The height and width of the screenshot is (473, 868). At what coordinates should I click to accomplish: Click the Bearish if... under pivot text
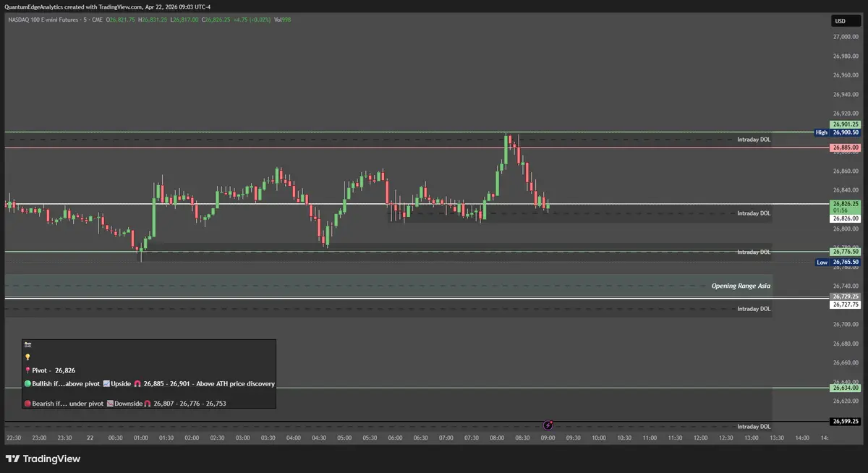click(x=68, y=404)
